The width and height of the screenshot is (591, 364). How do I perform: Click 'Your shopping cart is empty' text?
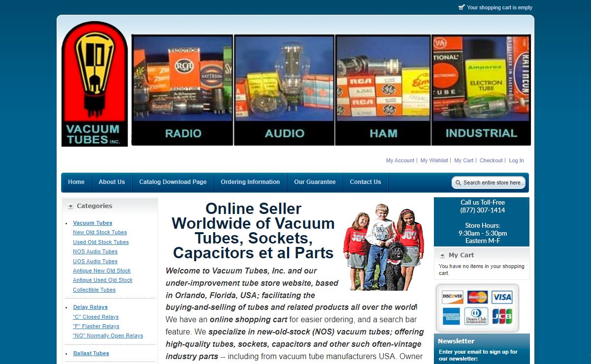(x=499, y=7)
